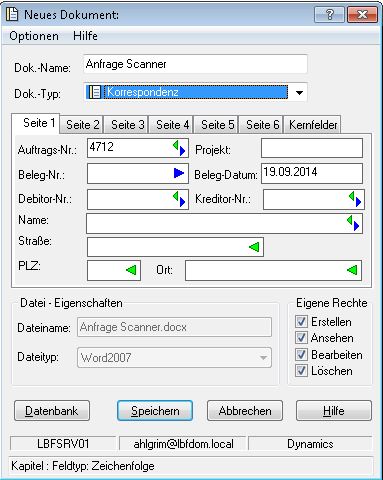Toggle the Bearbeiten permission checkbox
The image size is (383, 480).
(x=301, y=354)
